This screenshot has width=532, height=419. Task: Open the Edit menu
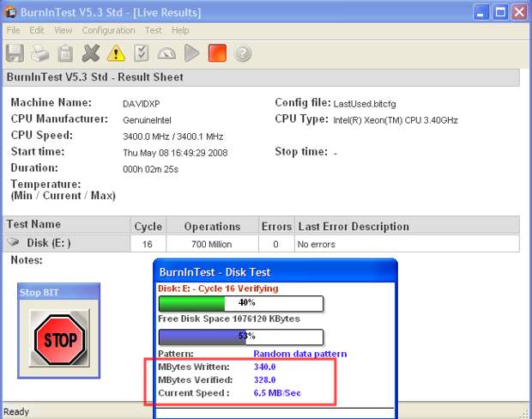(37, 30)
